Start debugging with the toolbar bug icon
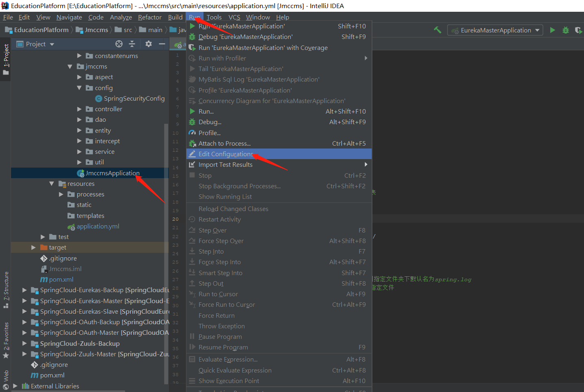This screenshot has width=584, height=392. 565,30
